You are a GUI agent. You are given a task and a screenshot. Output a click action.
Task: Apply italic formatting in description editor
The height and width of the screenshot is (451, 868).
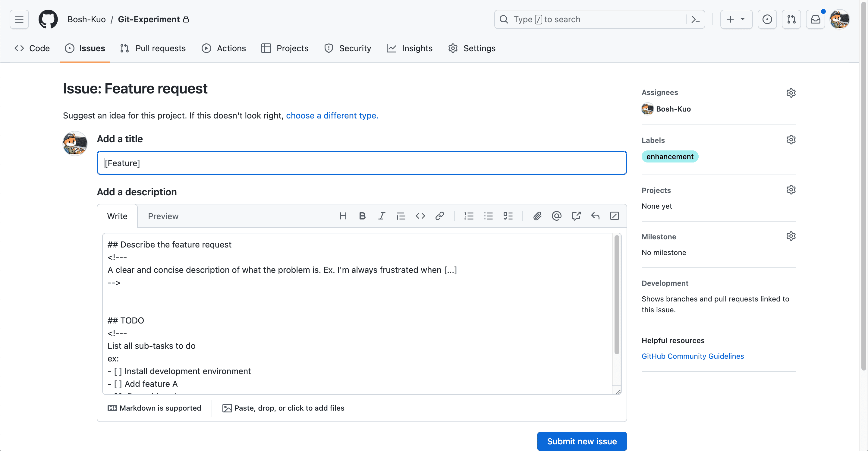[x=382, y=216]
